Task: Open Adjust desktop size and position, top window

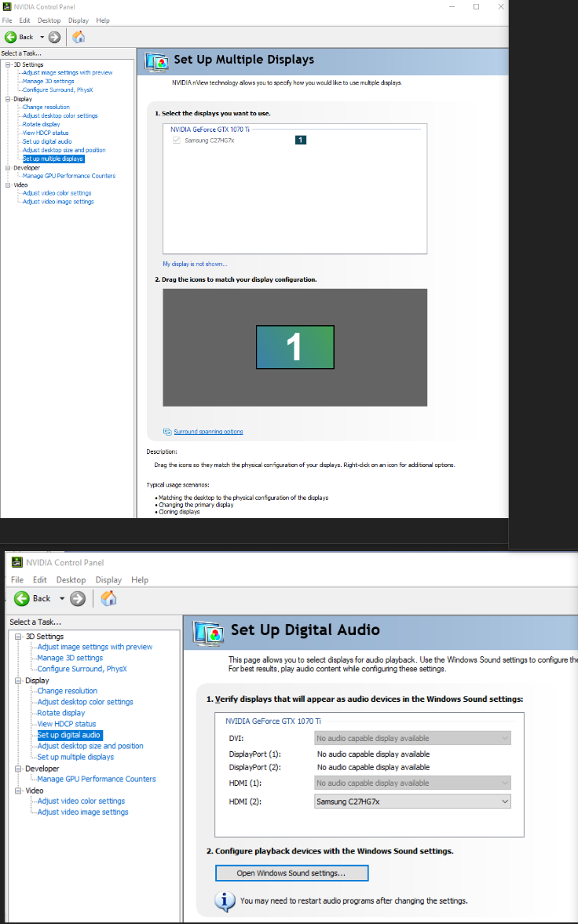Action: [64, 150]
